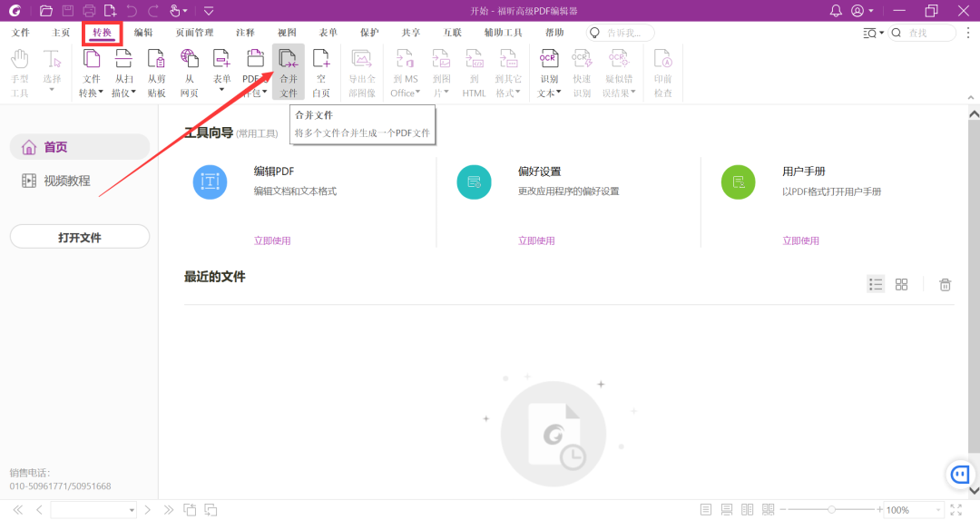Open the File (文件) menu
Screen dimensions: 980x520
[21, 33]
